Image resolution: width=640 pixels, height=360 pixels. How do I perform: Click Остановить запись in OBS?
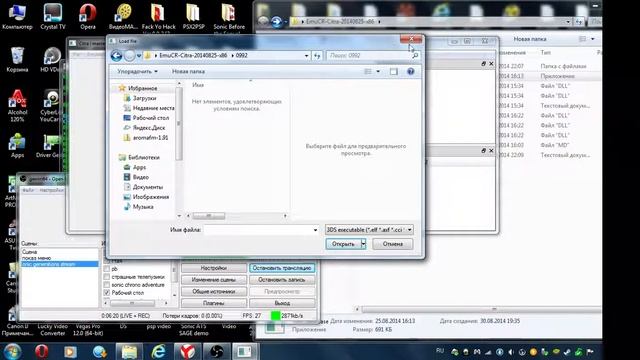pos(282,280)
